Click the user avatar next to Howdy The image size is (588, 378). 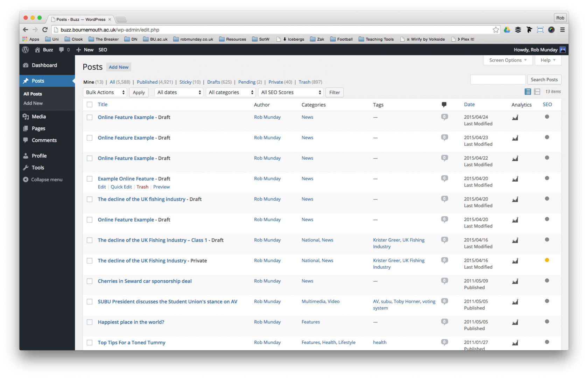point(562,50)
